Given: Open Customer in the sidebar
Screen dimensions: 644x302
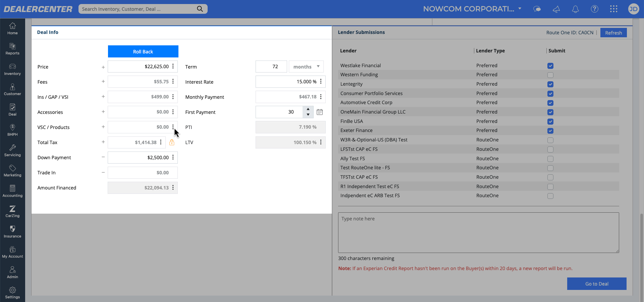Looking at the screenshot, I should point(12,90).
